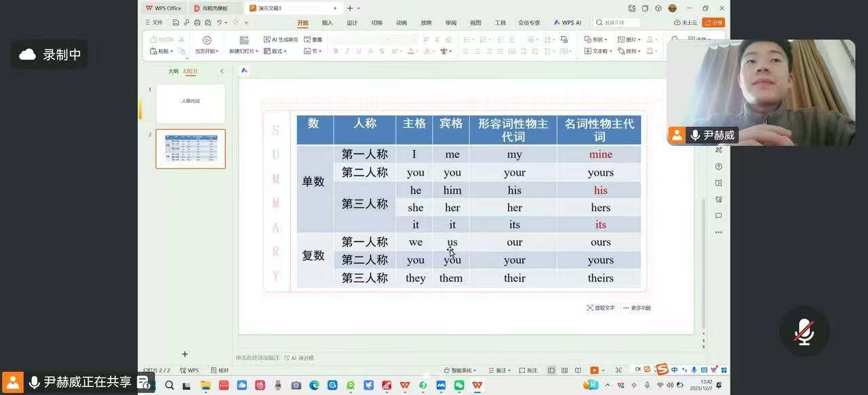Select slide 1 thumbnail 人称代词

point(191,103)
